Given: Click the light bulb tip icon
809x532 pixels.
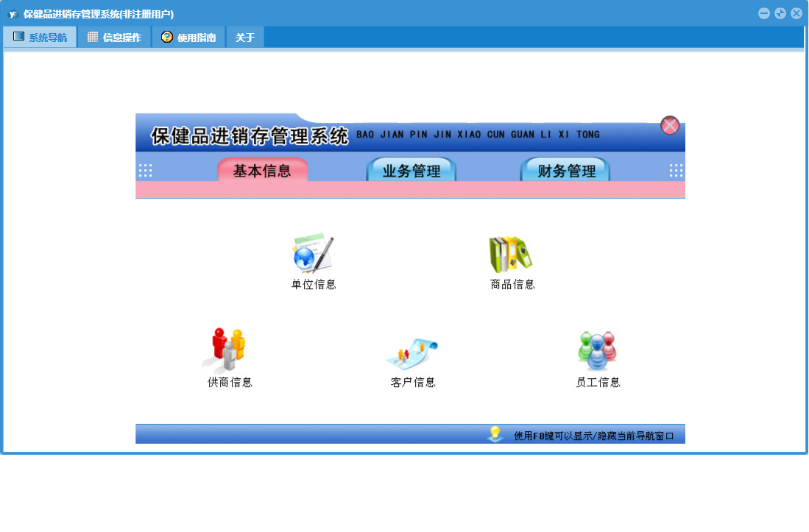Looking at the screenshot, I should pos(495,434).
